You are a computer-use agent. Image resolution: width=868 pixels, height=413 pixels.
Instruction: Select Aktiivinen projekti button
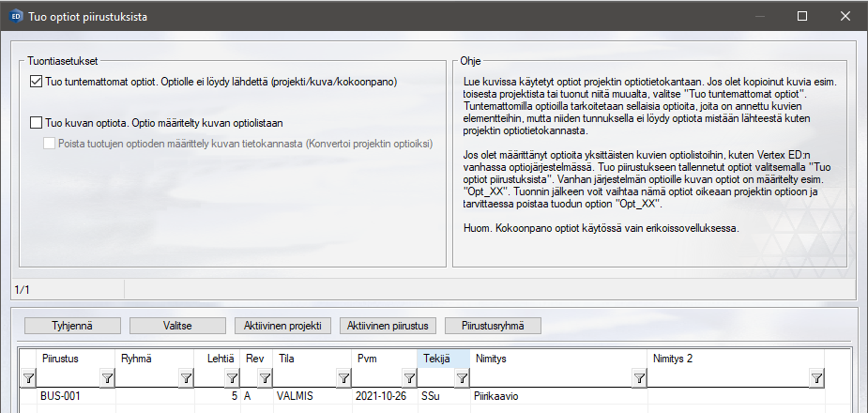click(x=282, y=326)
